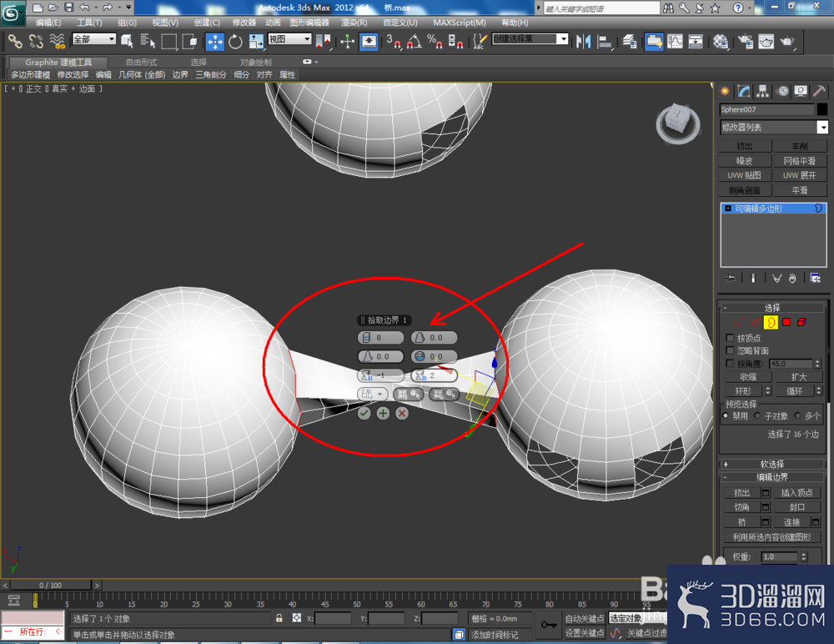Open MAXScript(M) menu
The width and height of the screenshot is (834, 644).
[459, 23]
